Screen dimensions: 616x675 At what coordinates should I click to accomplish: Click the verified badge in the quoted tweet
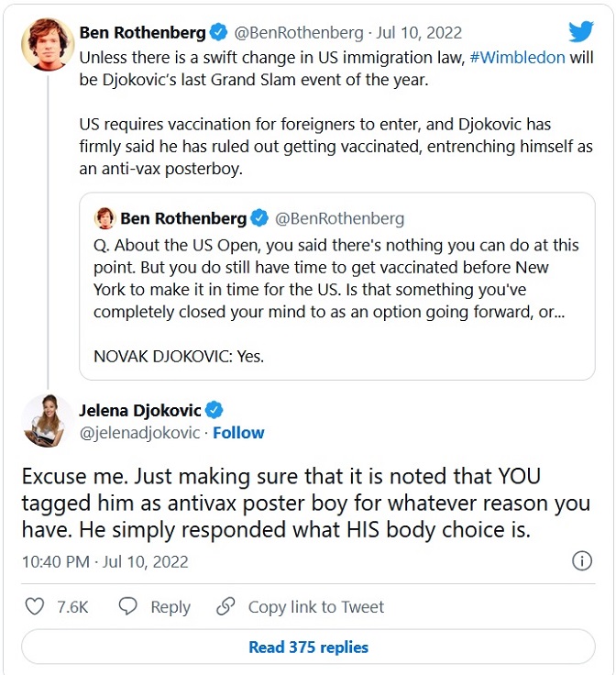[259, 219]
